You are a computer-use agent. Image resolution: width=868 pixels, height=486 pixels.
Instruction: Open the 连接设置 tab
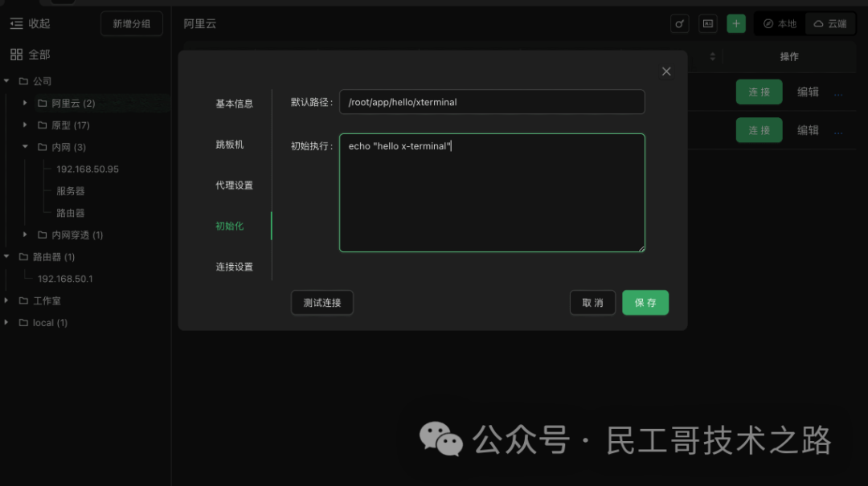coord(234,267)
